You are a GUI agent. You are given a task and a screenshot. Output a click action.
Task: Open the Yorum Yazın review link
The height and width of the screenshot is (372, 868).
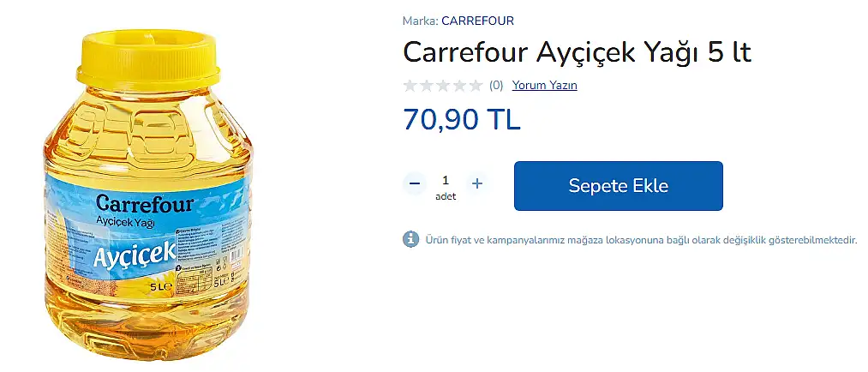pyautogui.click(x=544, y=85)
